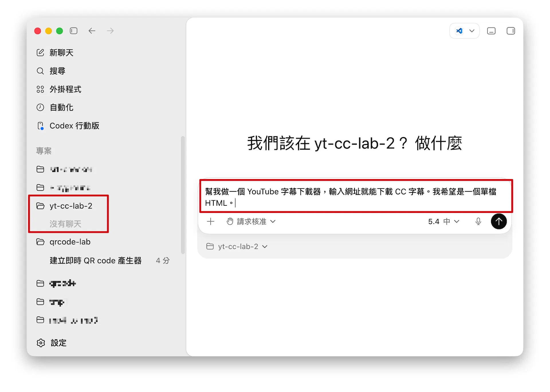The height and width of the screenshot is (392, 550).
Task: Click the gear icon beside 設定
Action: pos(41,343)
